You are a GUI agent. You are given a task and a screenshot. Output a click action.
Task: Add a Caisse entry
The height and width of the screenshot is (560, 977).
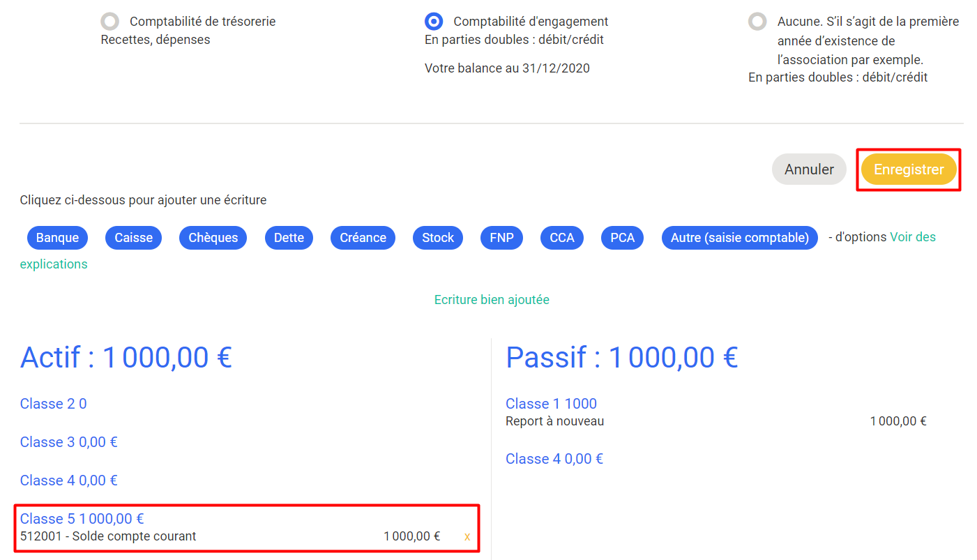click(x=133, y=238)
